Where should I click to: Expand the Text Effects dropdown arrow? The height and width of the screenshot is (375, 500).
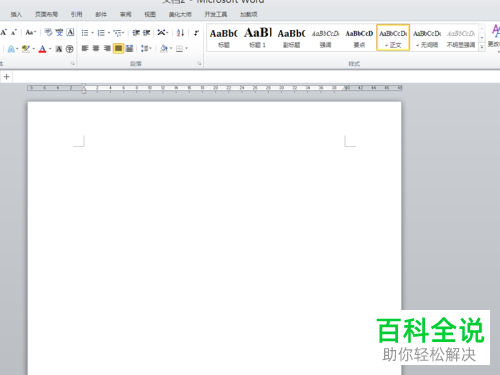coord(17,49)
